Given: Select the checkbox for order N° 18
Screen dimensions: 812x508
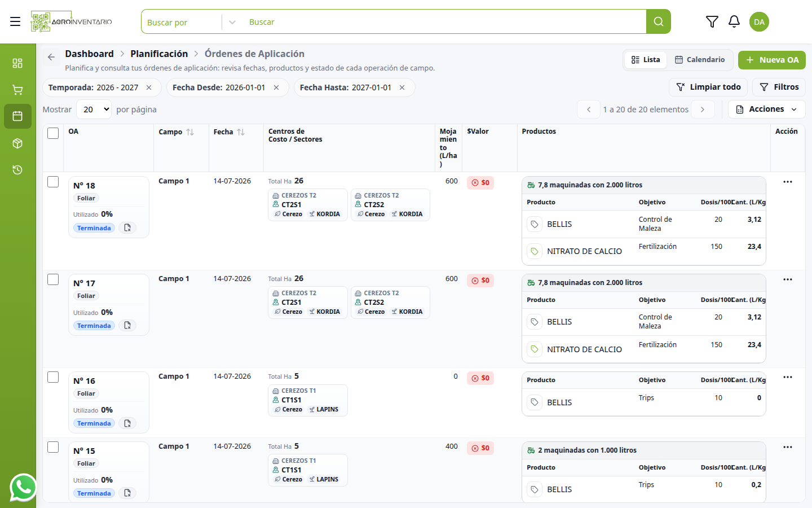Looking at the screenshot, I should [53, 182].
